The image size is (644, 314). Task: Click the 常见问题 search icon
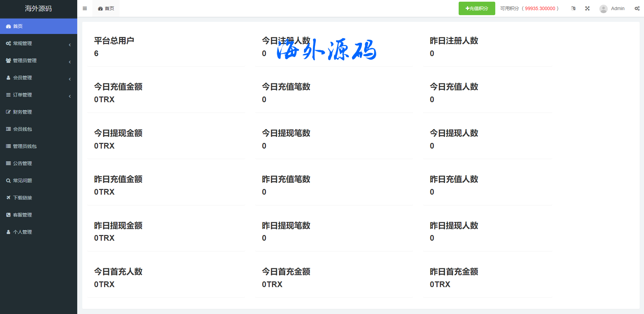pos(8,181)
